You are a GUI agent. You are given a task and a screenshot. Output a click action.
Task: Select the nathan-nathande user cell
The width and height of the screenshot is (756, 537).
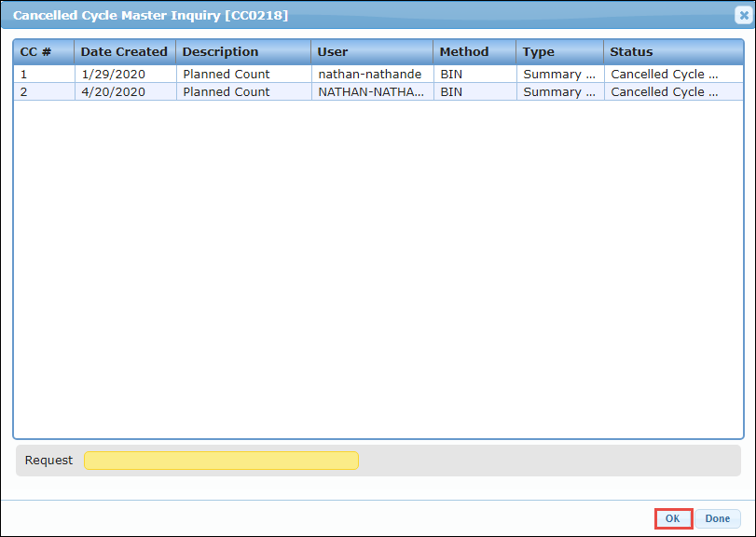coord(370,74)
